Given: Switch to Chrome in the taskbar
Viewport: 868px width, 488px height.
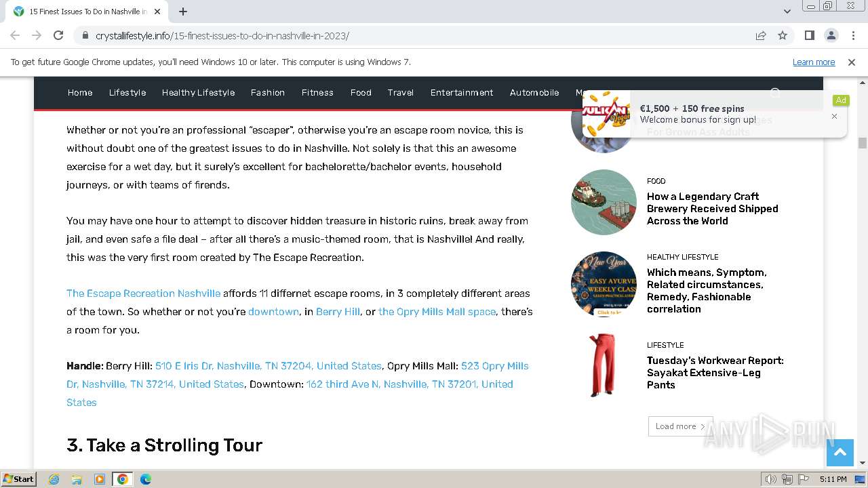Looking at the screenshot, I should (x=123, y=479).
